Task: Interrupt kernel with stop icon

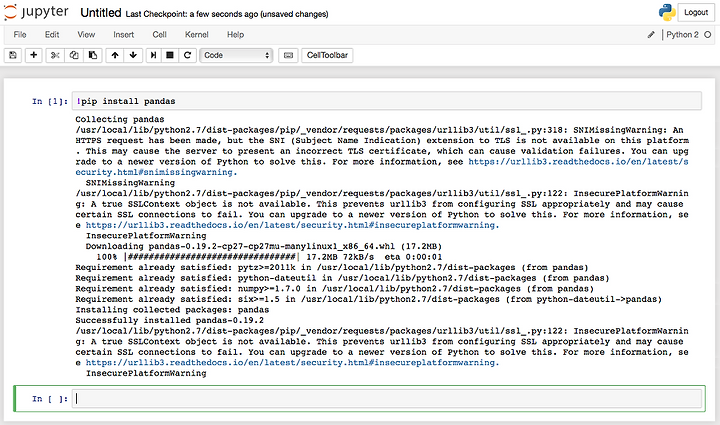Action: (170, 55)
